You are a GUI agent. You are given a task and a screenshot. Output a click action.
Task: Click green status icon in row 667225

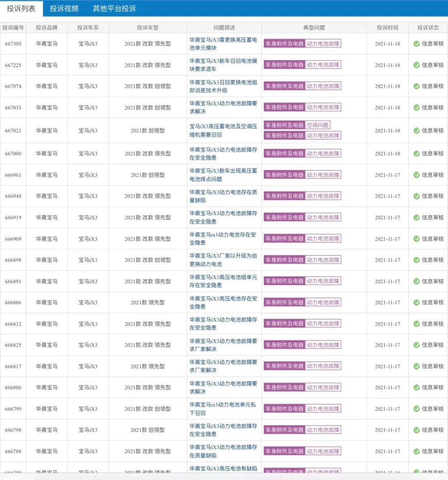click(x=416, y=65)
